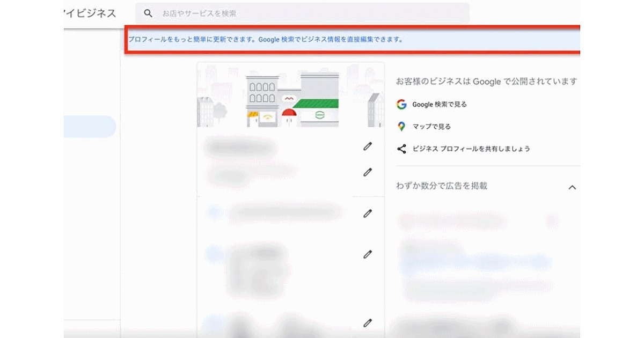Click the bottommost pencil edit icon

point(367,323)
